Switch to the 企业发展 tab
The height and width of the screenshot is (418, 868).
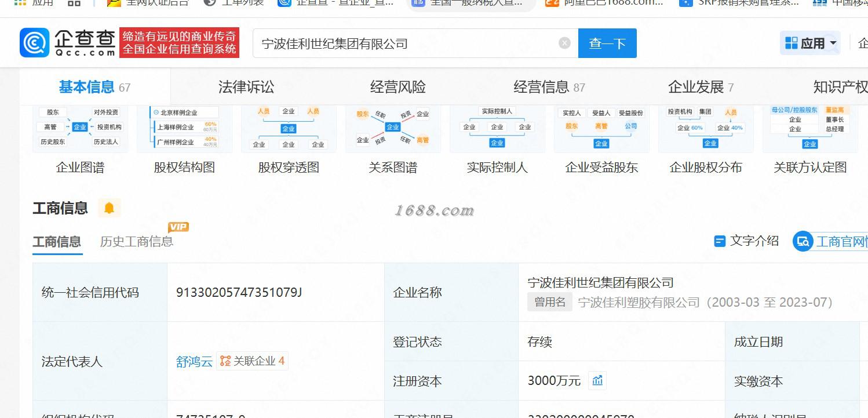tap(701, 87)
